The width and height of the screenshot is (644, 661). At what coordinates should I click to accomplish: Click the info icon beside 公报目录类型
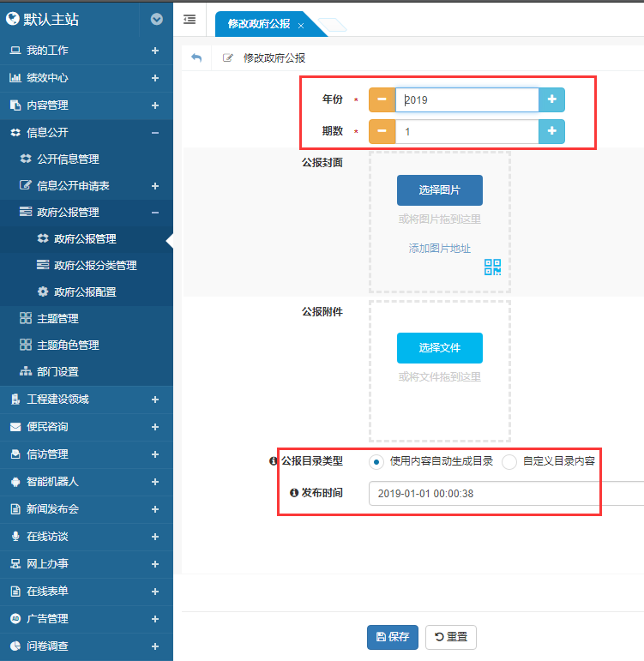[x=274, y=461]
